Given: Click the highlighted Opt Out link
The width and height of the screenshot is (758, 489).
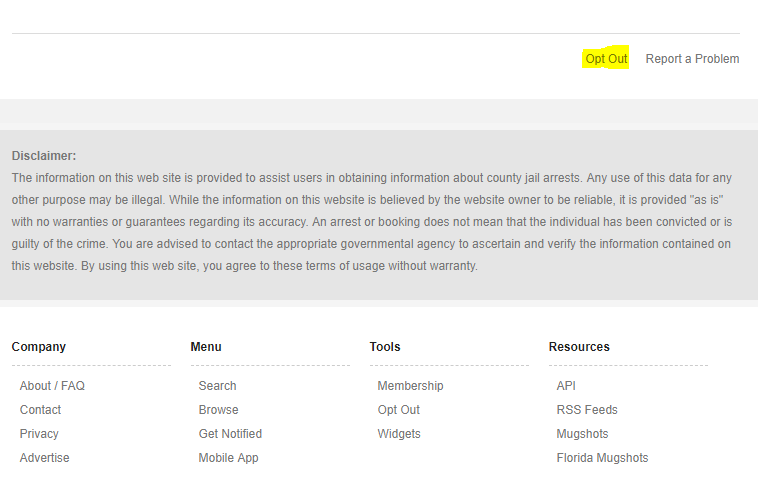Looking at the screenshot, I should coord(606,59).
